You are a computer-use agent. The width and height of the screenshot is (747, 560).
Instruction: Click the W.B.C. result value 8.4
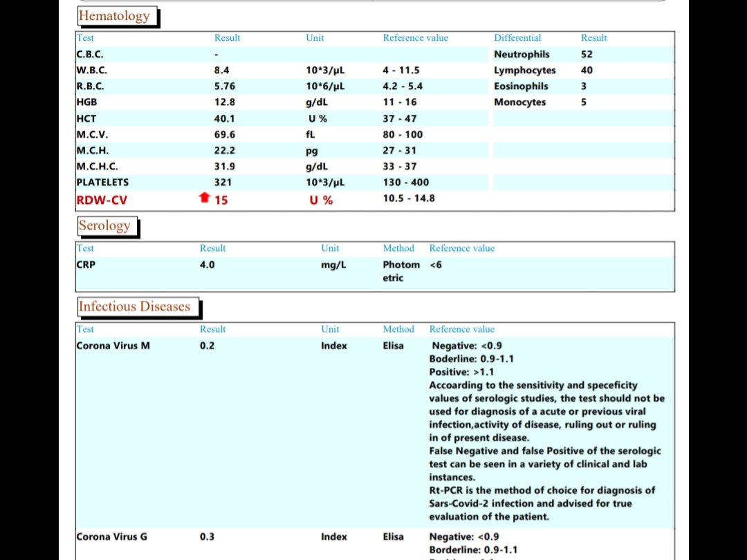[x=221, y=70]
